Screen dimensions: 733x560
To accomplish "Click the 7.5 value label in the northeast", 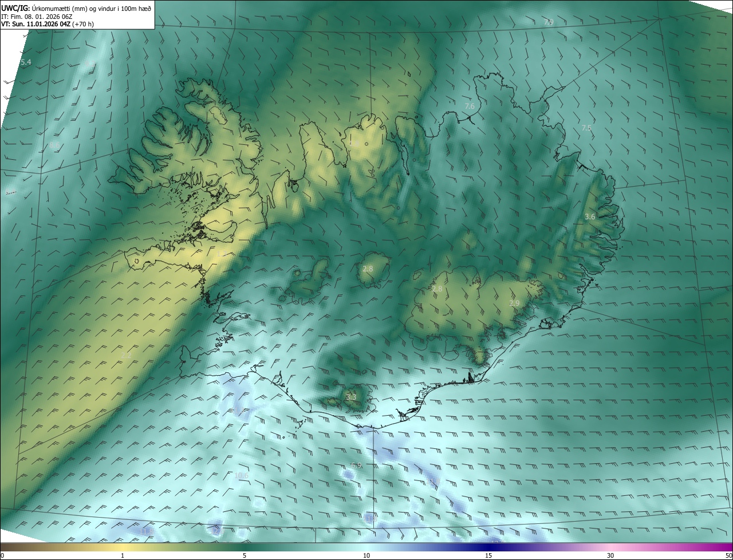I will click(586, 128).
